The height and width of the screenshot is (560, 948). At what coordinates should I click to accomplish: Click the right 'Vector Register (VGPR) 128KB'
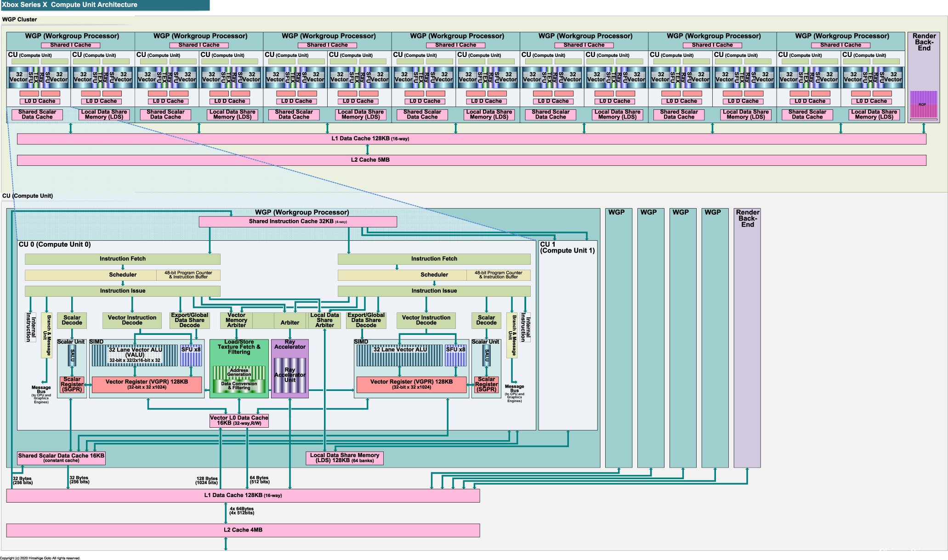pos(411,385)
